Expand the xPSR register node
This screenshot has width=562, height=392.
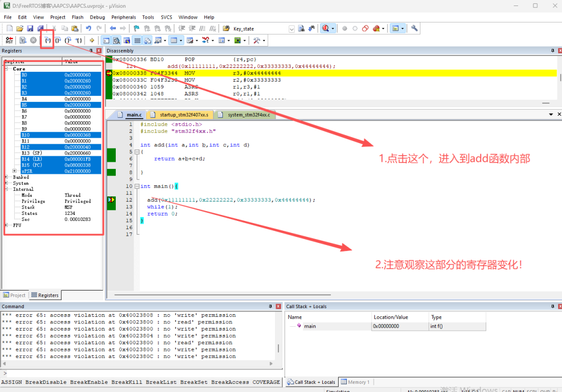tap(15, 172)
